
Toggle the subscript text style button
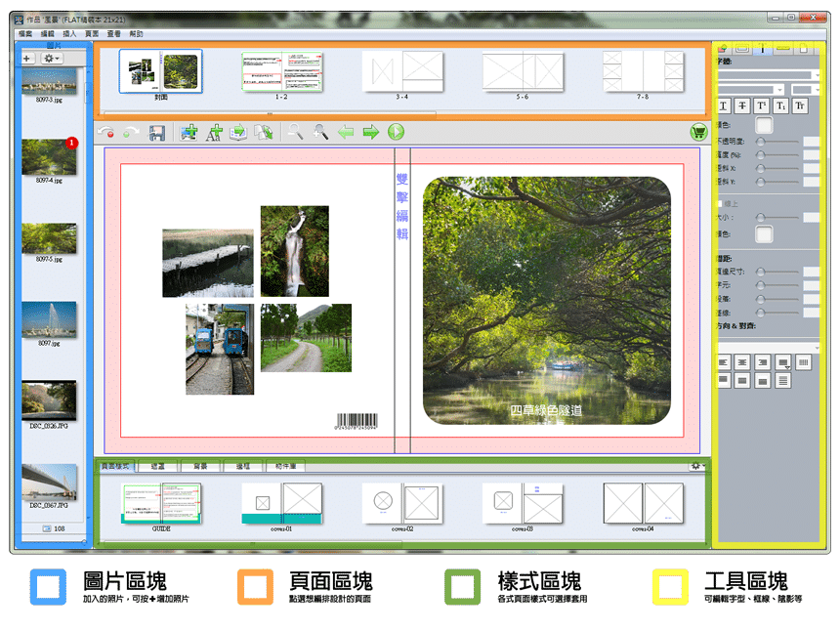pyautogui.click(x=780, y=106)
